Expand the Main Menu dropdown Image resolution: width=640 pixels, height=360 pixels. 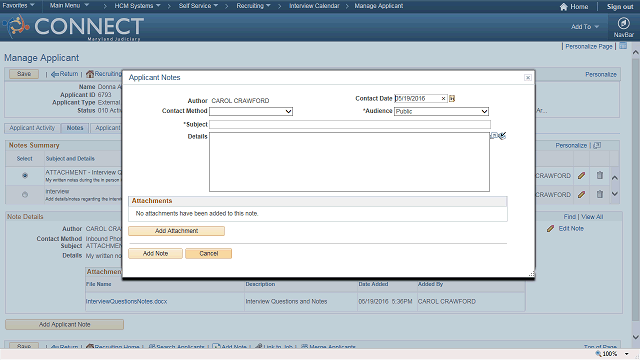point(69,6)
